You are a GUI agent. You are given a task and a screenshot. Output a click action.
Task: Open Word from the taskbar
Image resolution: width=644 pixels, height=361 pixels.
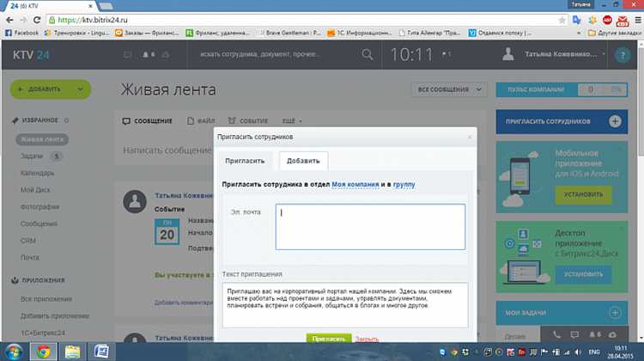(x=101, y=352)
